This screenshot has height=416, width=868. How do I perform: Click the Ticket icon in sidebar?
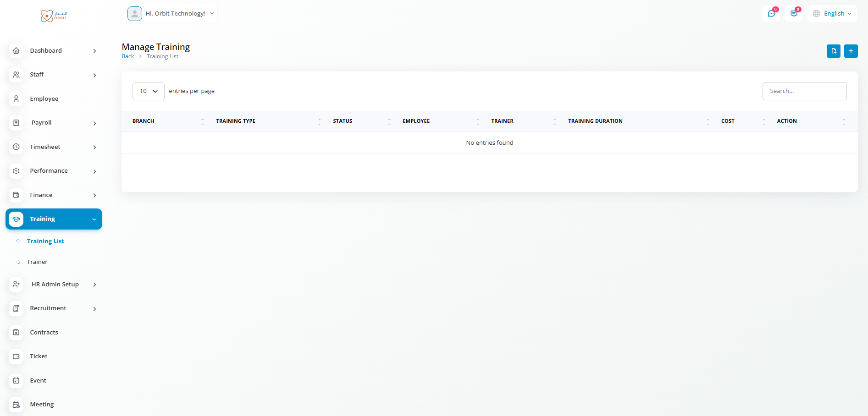[x=16, y=356]
